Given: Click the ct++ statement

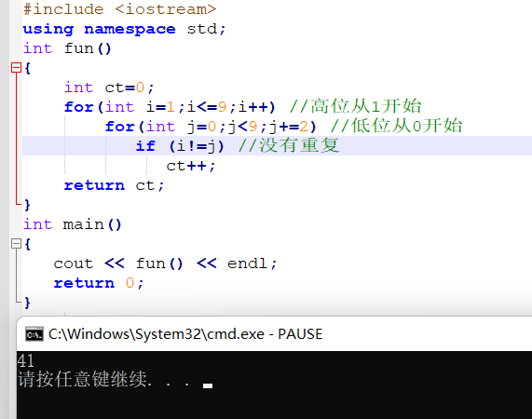Looking at the screenshot, I should coord(191,166).
